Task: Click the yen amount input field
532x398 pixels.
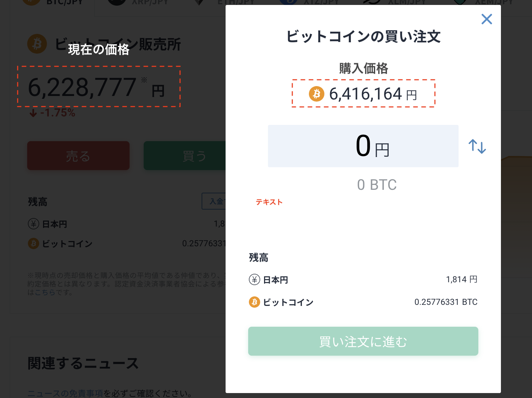Action: pos(363,146)
